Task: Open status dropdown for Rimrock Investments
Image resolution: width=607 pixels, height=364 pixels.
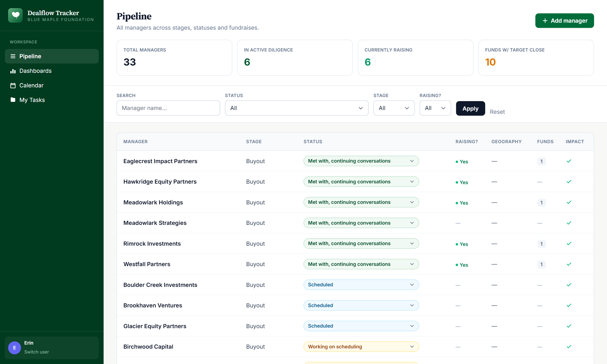Action: click(x=361, y=243)
